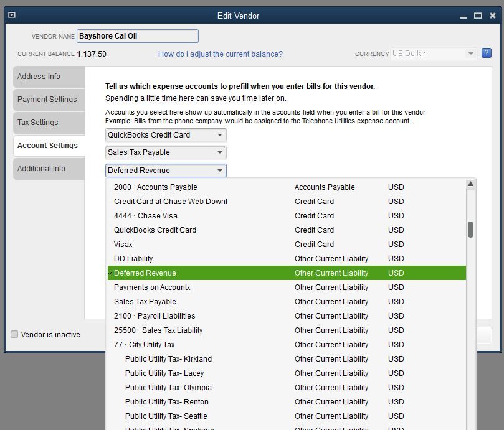The height and width of the screenshot is (430, 504).
Task: Pick '2100 · Payroll Liabilities' account
Action: click(287, 315)
